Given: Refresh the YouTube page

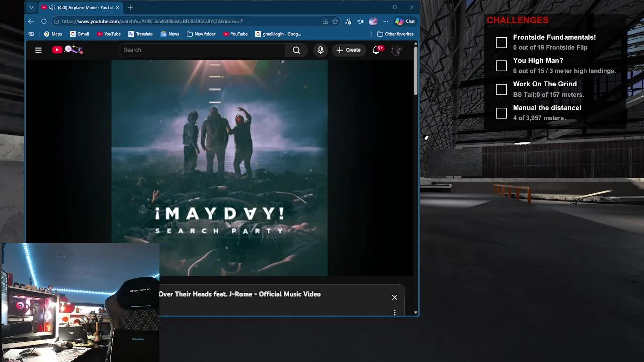Looking at the screenshot, I should click(44, 21).
